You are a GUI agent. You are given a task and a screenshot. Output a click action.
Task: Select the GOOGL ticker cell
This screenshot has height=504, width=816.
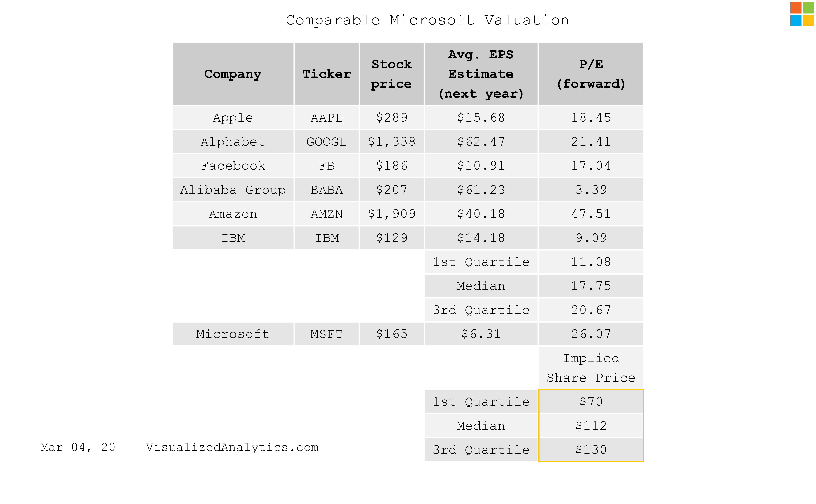(x=326, y=142)
